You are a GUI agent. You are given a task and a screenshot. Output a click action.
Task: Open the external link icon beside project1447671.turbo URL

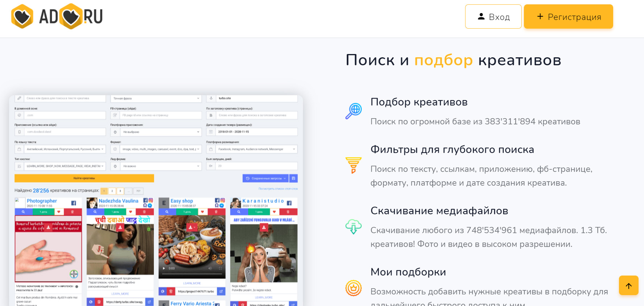[x=221, y=291]
